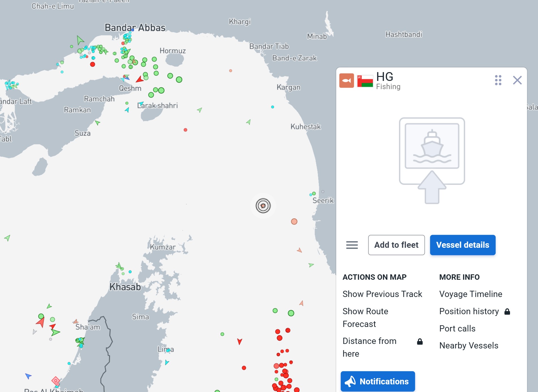Click the Fishing vessel type label

[x=388, y=87]
